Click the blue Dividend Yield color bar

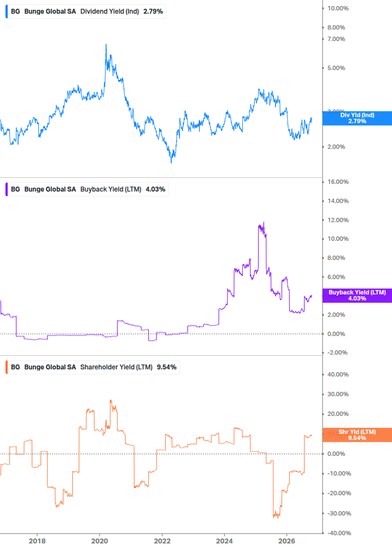tap(7, 11)
